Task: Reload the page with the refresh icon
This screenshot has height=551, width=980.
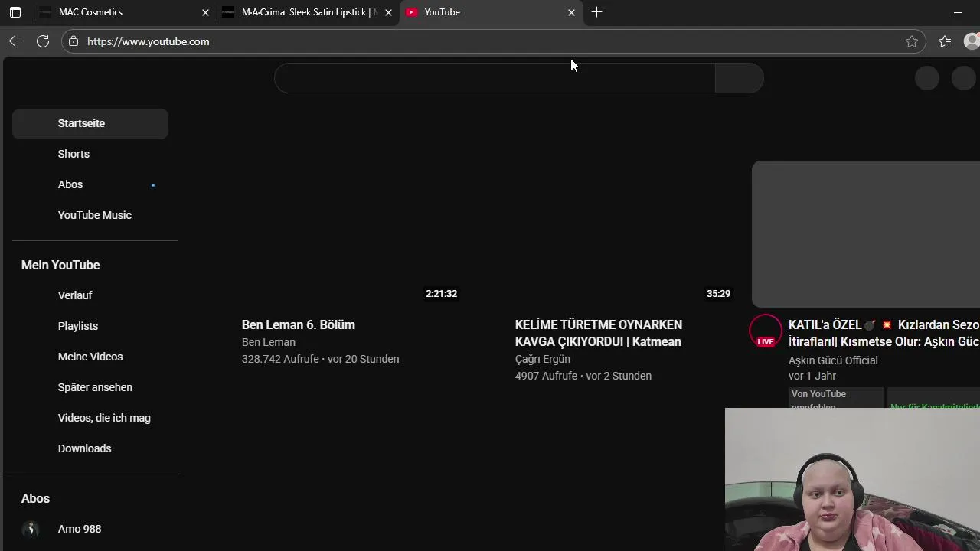Action: (x=43, y=41)
